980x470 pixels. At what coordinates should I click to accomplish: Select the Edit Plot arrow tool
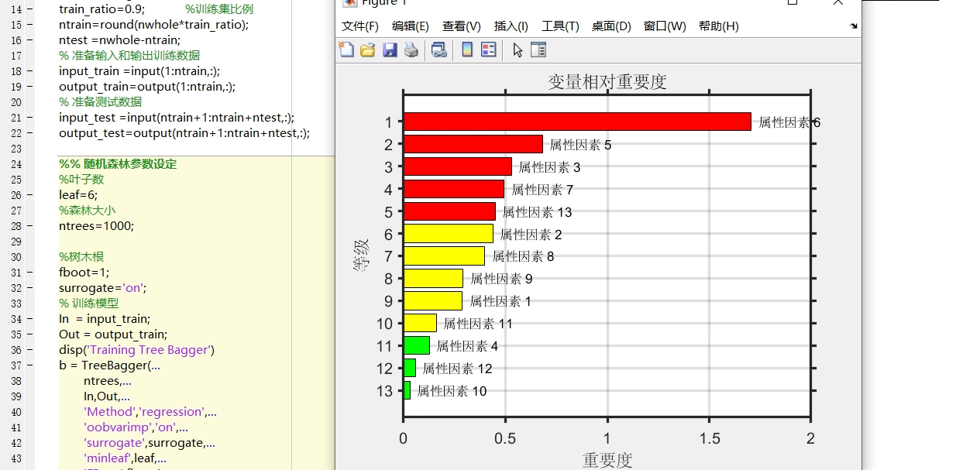pyautogui.click(x=518, y=50)
